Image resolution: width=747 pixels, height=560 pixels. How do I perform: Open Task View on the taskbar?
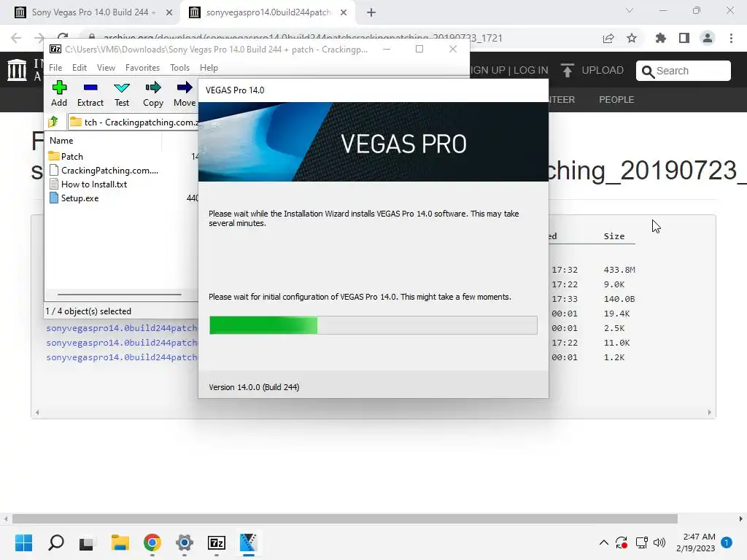coord(88,542)
